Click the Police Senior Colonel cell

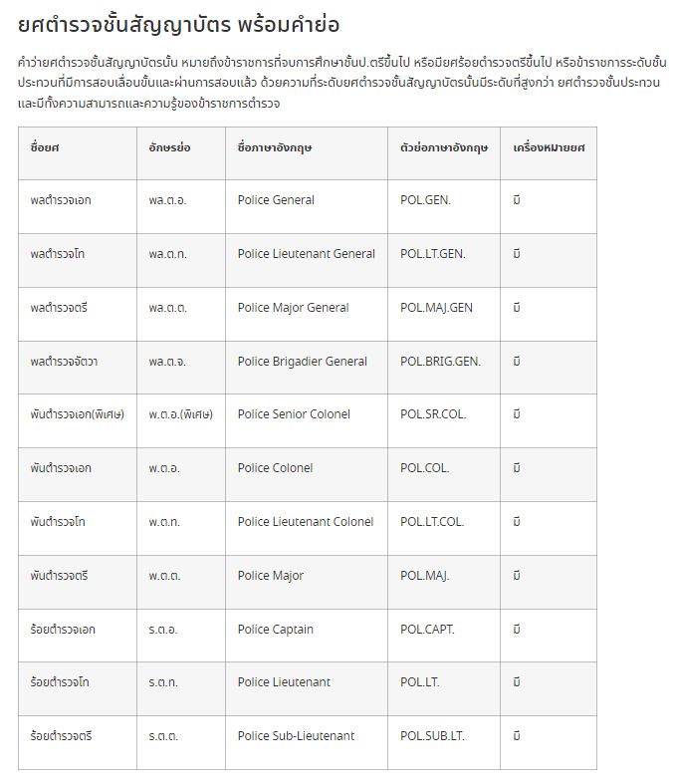(294, 414)
